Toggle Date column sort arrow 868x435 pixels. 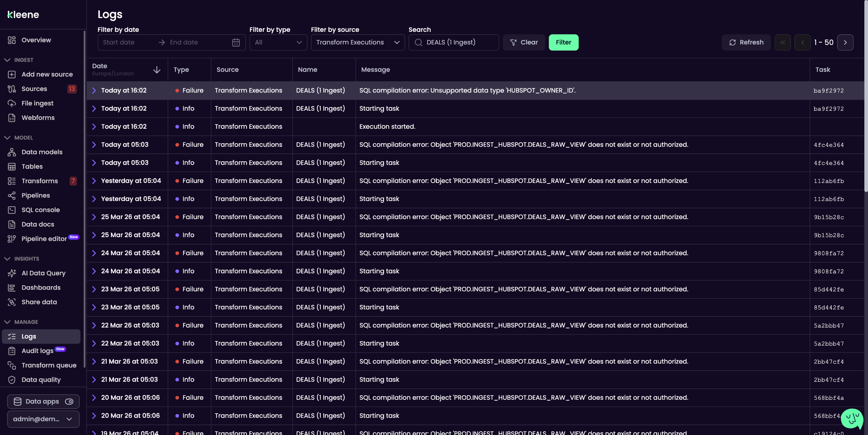(157, 70)
